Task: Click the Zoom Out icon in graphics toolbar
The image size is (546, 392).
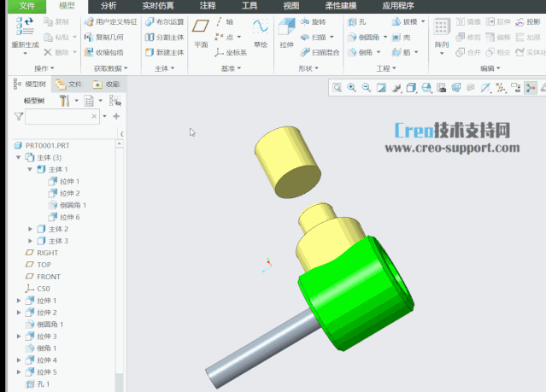Action: pos(367,88)
